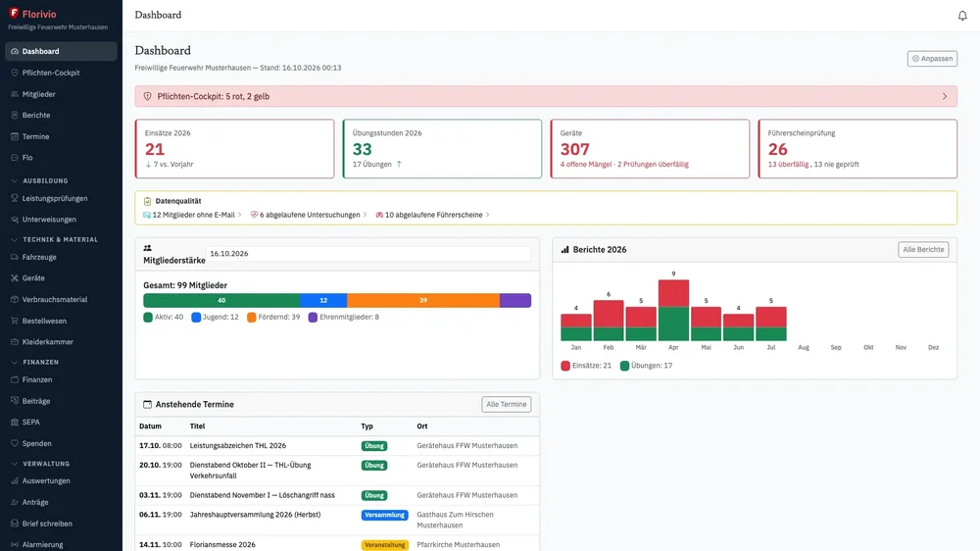Click green Aktiv segment of member bar
The height and width of the screenshot is (551, 980).
(x=221, y=300)
